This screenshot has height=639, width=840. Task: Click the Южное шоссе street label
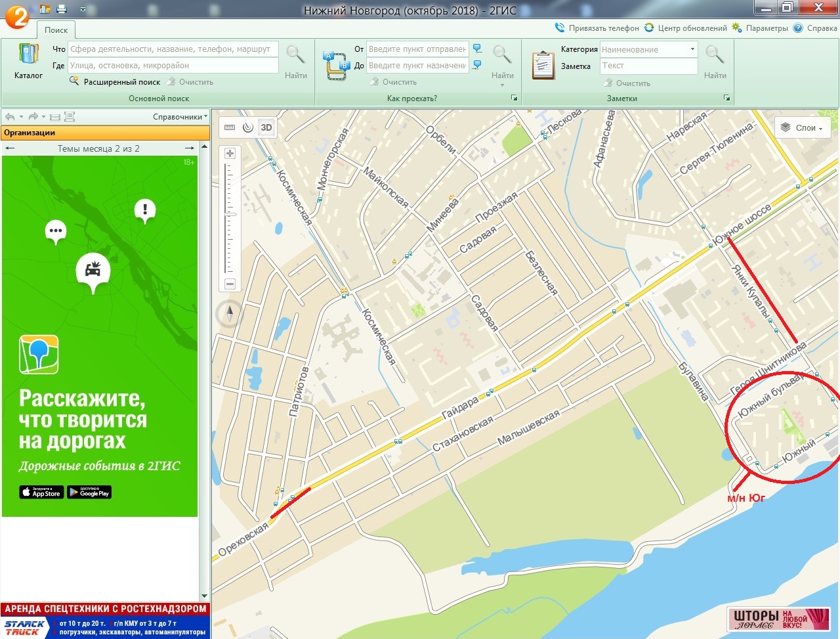click(x=743, y=225)
